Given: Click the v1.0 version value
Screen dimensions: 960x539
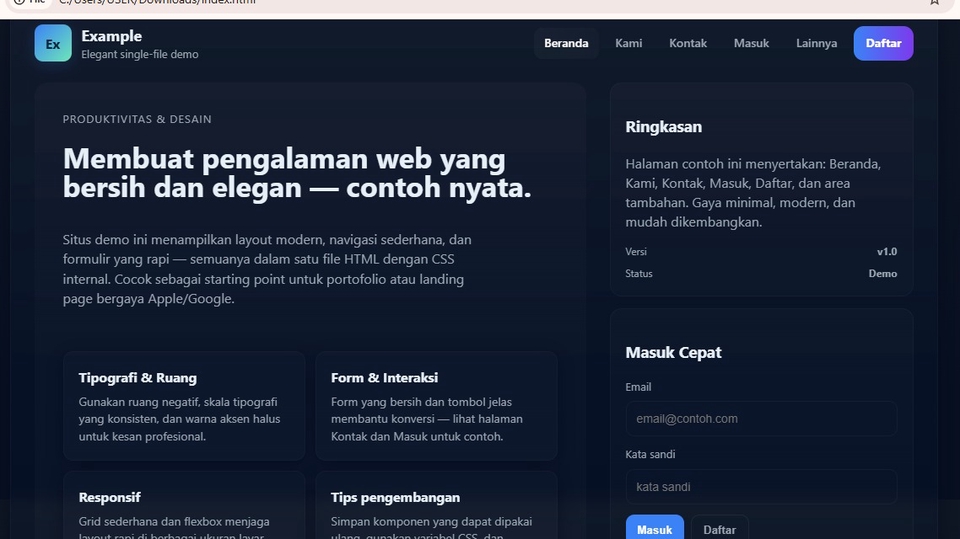Looking at the screenshot, I should 887,252.
